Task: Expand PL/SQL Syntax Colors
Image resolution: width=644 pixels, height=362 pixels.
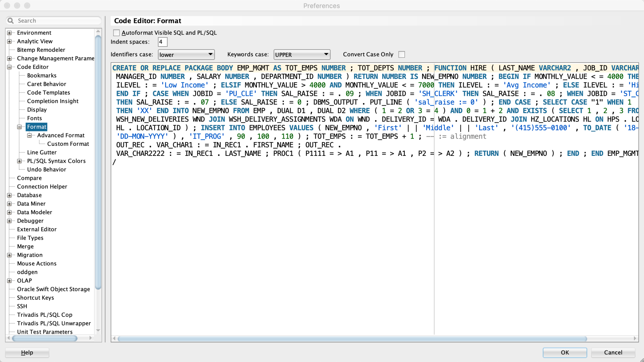Action: pyautogui.click(x=20, y=161)
